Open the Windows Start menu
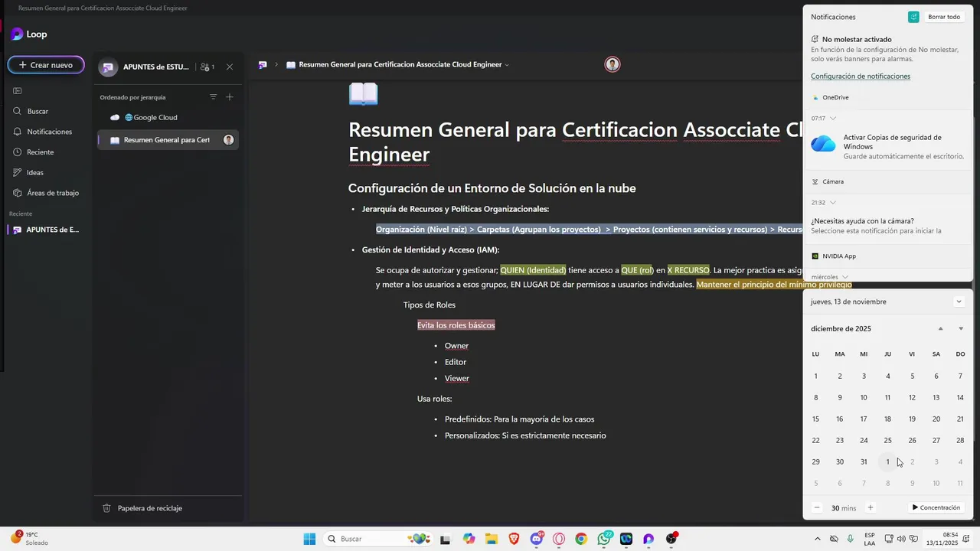 309,539
